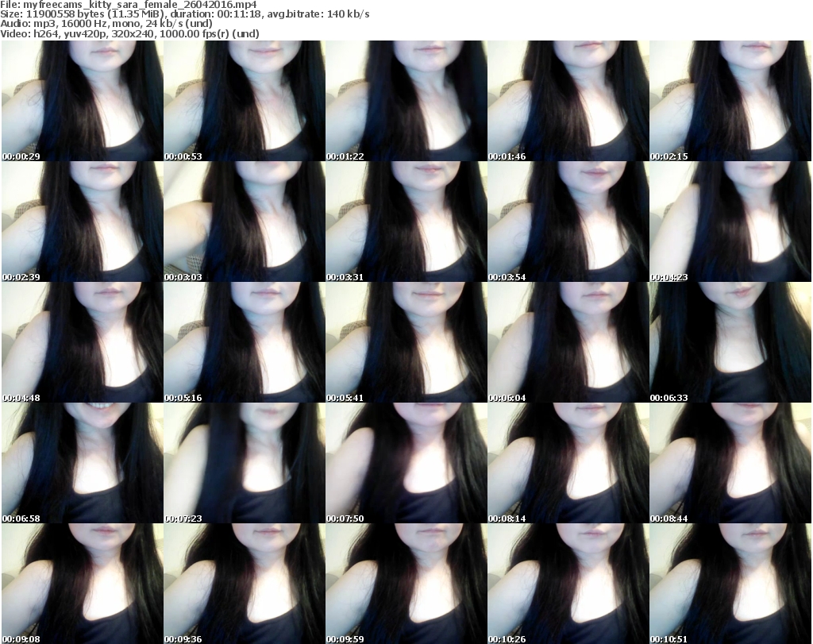Select the thumbnail stamped 00:01:22
The image size is (813, 644).
(406, 101)
